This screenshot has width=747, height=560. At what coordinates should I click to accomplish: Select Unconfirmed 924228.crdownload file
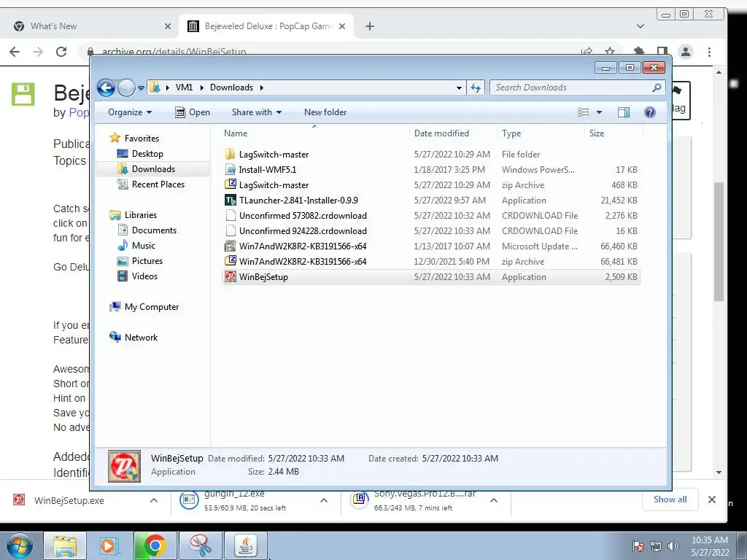pyautogui.click(x=303, y=231)
